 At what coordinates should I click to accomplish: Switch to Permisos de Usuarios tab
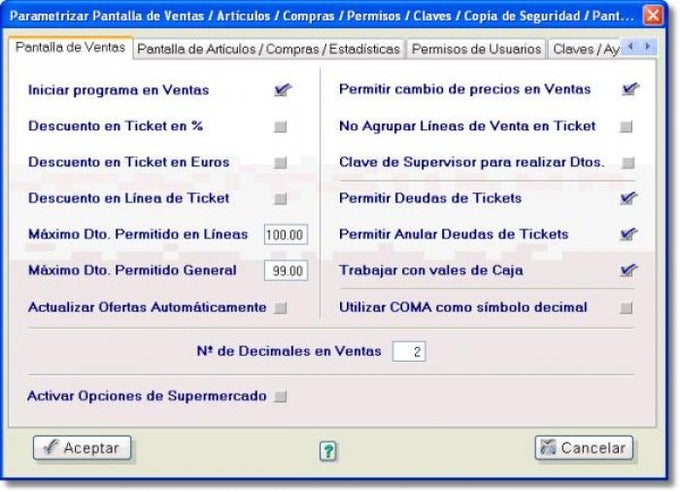click(x=476, y=49)
